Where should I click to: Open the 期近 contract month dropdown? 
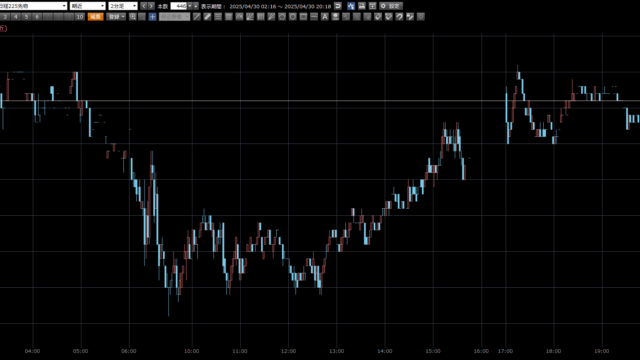88,6
